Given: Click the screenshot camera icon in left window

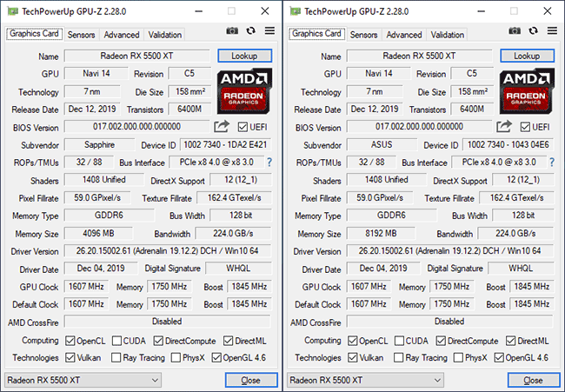Looking at the screenshot, I should pyautogui.click(x=232, y=31).
